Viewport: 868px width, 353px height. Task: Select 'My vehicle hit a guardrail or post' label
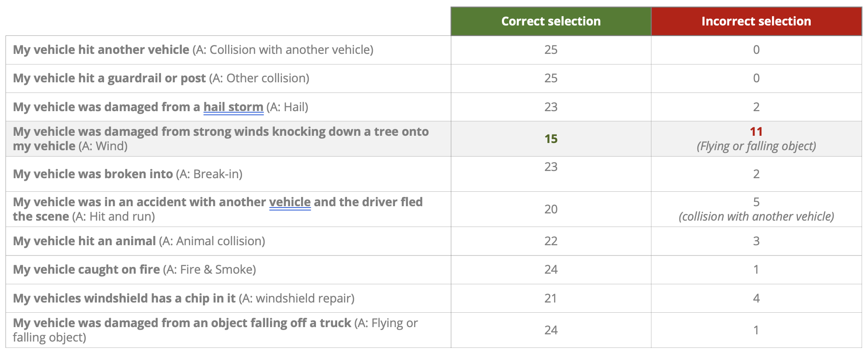point(109,78)
